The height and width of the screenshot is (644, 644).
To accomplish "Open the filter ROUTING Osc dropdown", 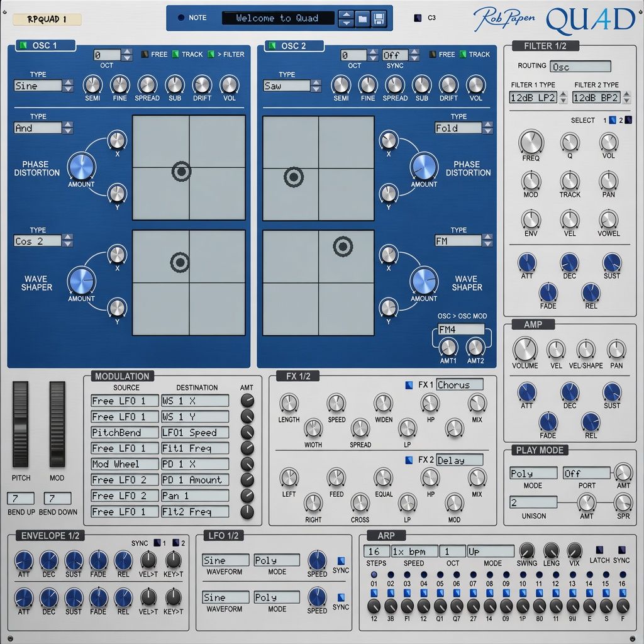I will click(x=580, y=66).
